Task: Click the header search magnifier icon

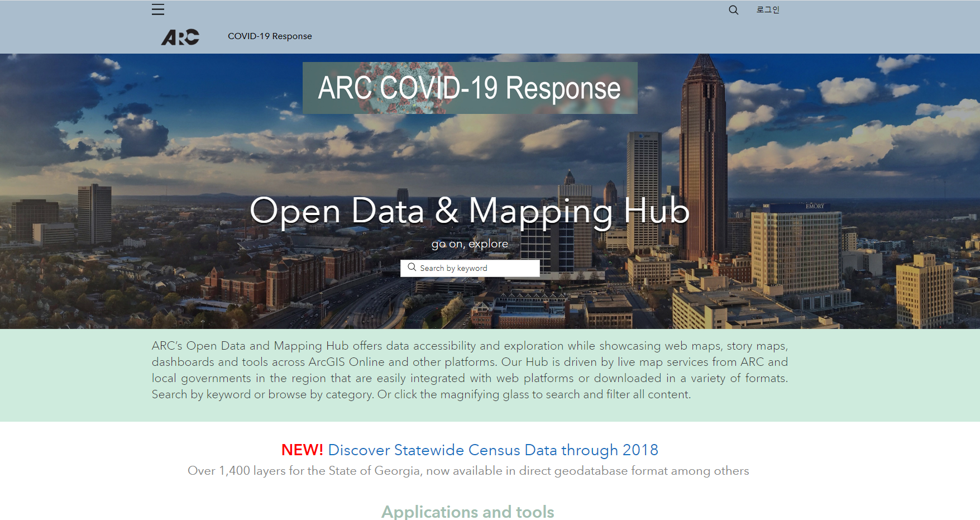Action: (733, 10)
